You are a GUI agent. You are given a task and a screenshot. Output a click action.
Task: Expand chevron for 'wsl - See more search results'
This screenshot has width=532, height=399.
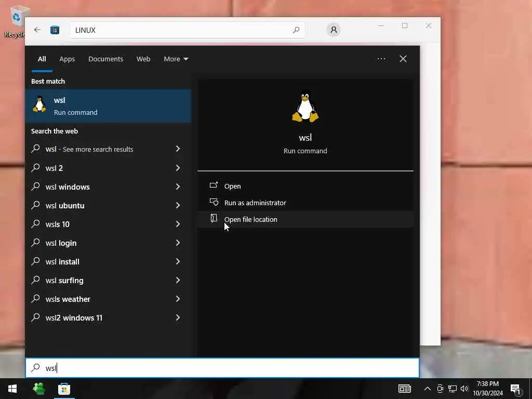click(178, 149)
